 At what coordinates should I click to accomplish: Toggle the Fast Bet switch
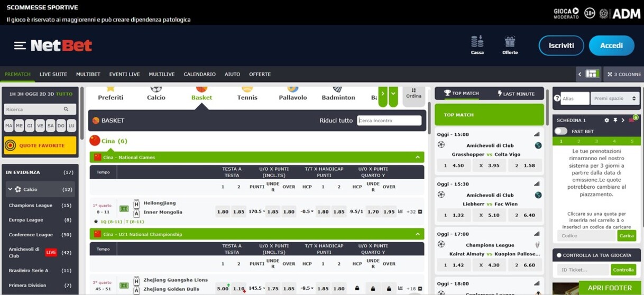(x=561, y=131)
